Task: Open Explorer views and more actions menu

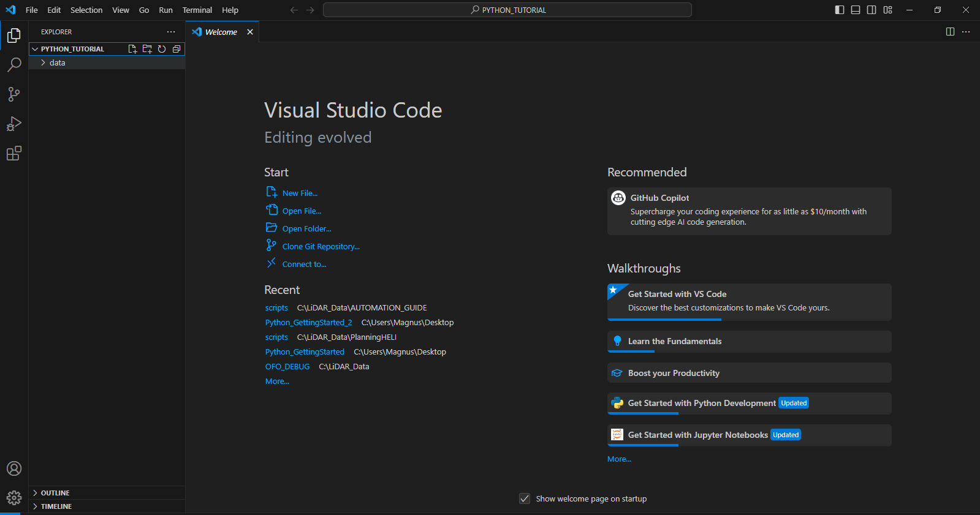Action: [171, 32]
